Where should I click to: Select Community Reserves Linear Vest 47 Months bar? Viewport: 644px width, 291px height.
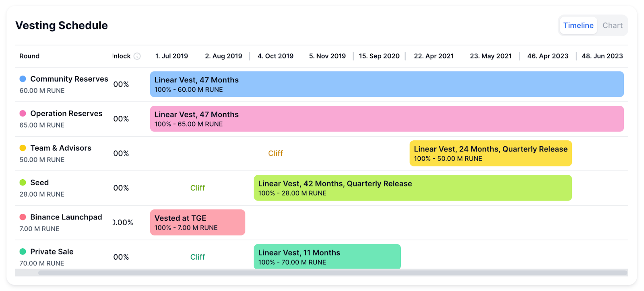[387, 84]
